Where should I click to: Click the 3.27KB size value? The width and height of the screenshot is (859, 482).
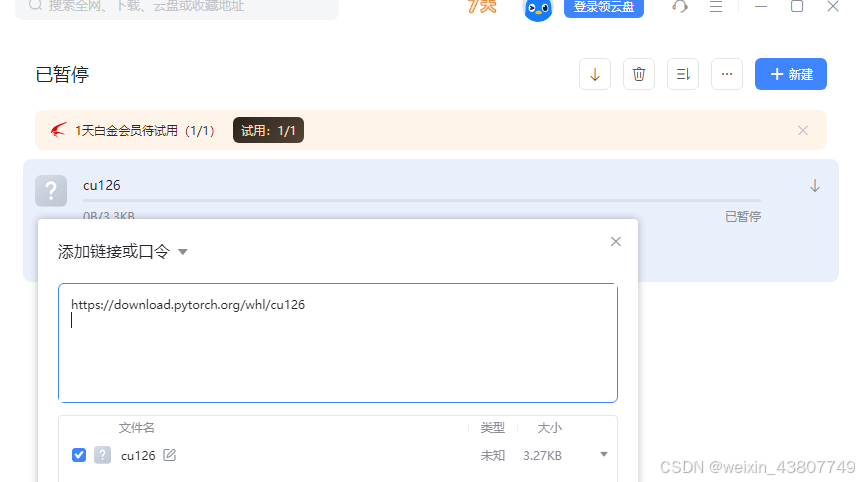542,456
